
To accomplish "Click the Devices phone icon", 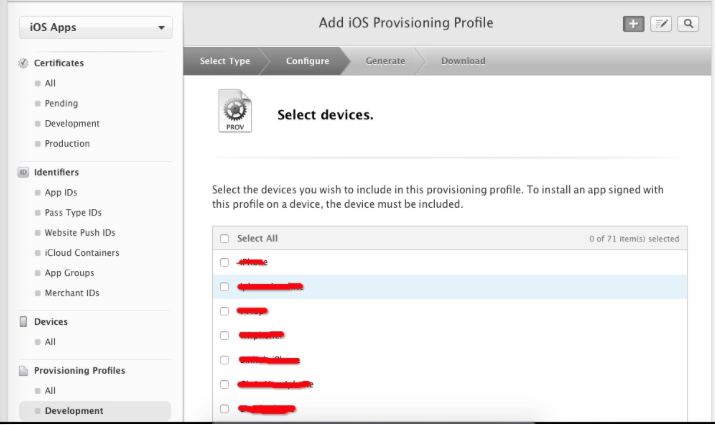I will coord(24,322).
